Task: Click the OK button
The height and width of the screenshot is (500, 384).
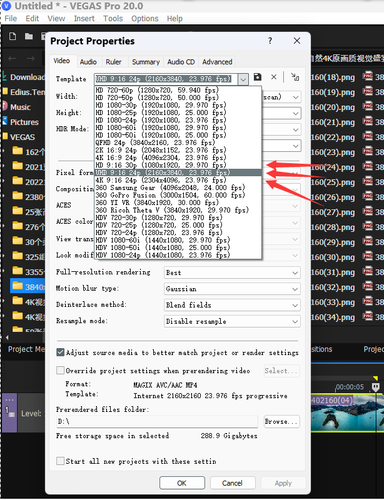Action: (x=182, y=483)
